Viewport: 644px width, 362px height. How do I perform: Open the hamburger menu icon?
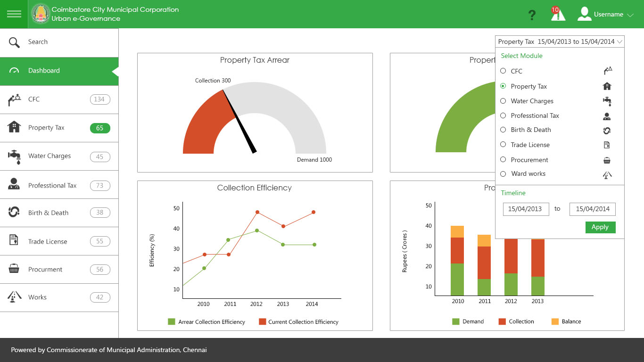pyautogui.click(x=14, y=14)
